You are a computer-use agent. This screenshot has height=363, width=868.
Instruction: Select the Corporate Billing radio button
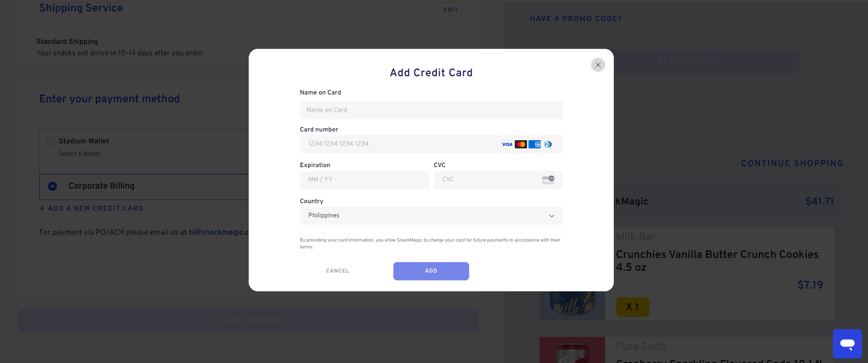52,186
